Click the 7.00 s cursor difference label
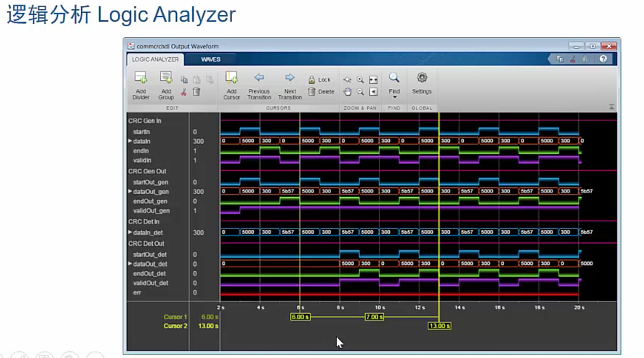The width and height of the screenshot is (644, 358). (374, 317)
